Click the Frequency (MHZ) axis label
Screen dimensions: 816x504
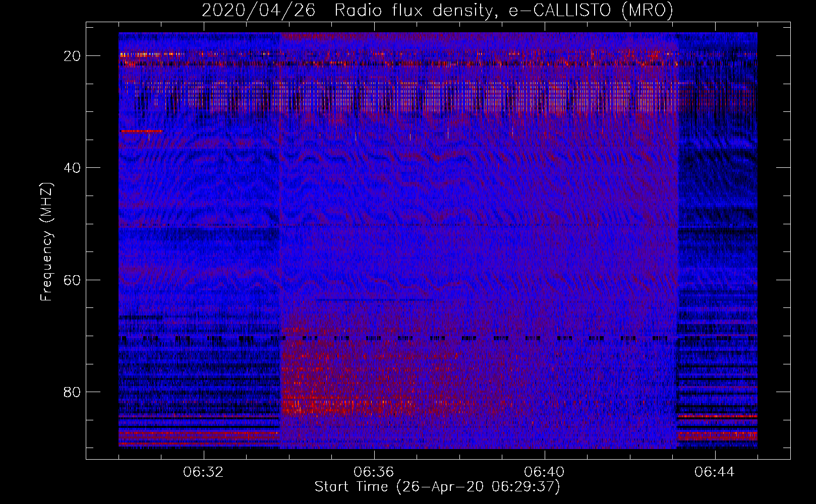(x=46, y=241)
